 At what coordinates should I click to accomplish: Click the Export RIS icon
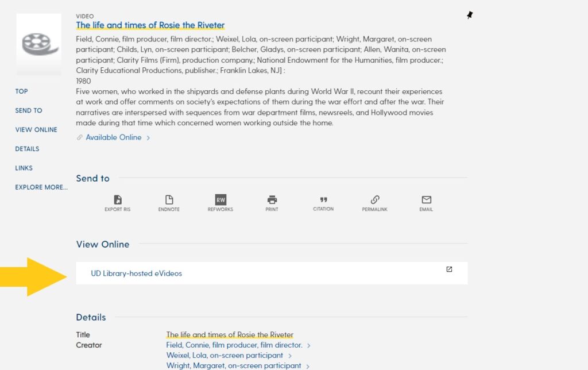tap(117, 199)
